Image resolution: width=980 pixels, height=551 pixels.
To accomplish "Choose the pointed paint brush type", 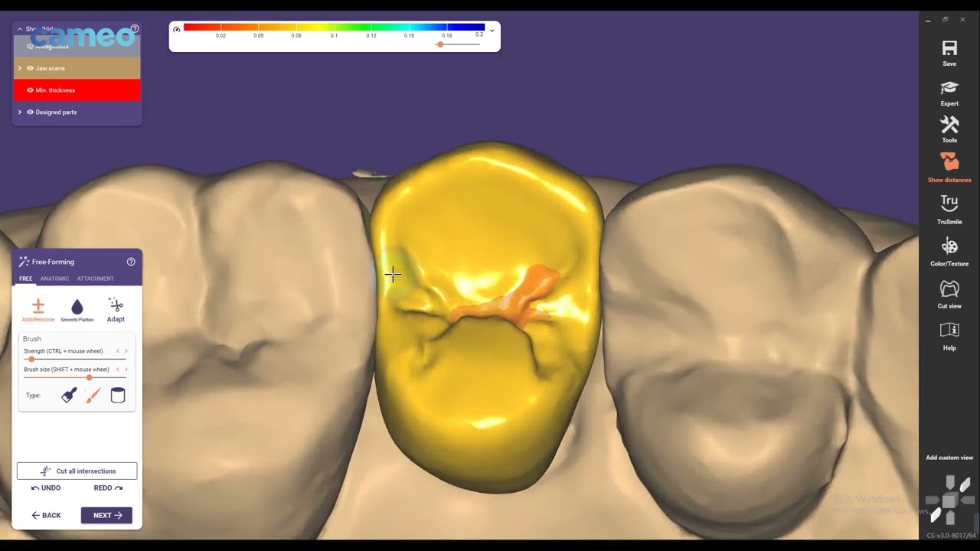I will tap(93, 396).
